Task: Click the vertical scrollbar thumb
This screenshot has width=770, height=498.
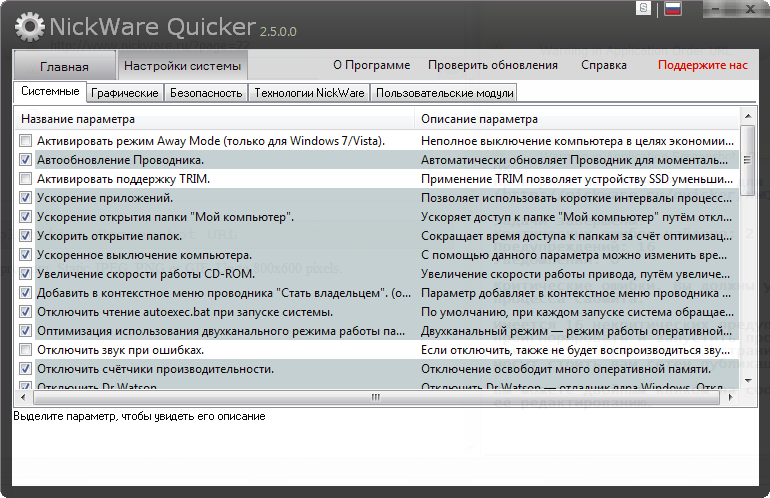Action: pyautogui.click(x=747, y=160)
